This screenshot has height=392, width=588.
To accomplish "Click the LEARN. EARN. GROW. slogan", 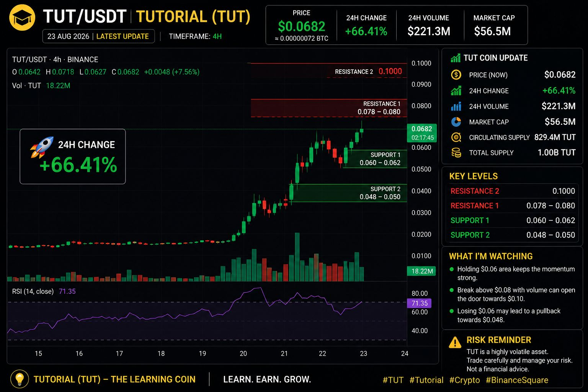I will [x=267, y=379].
